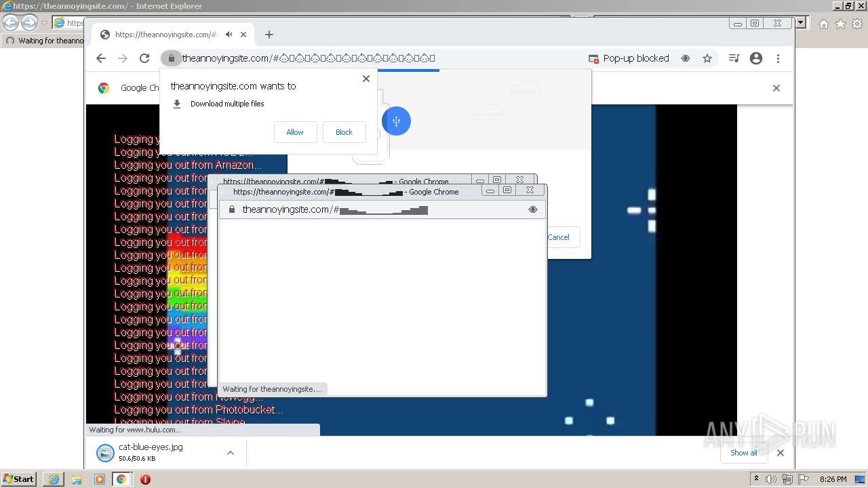868x488 pixels.
Task: Click the red stop-sign taskbar icon
Action: pyautogui.click(x=145, y=479)
